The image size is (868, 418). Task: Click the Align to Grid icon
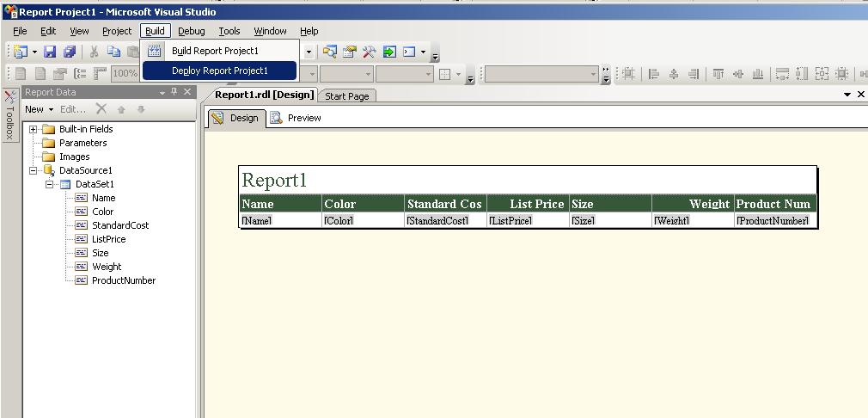(x=627, y=74)
